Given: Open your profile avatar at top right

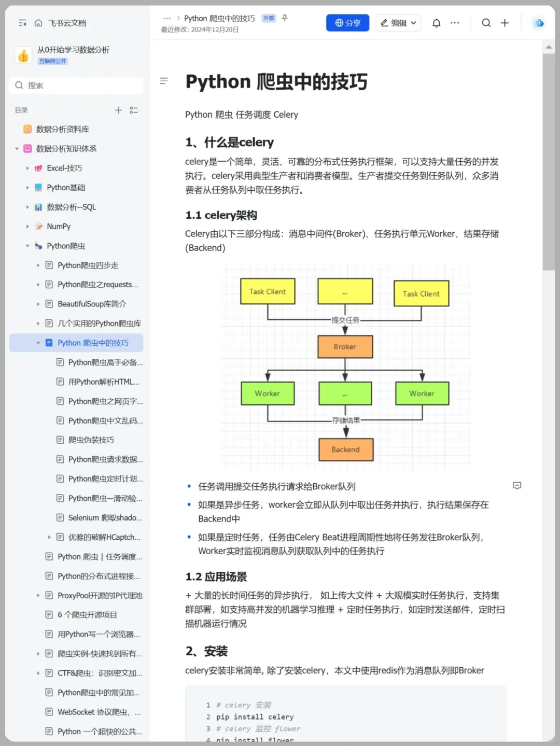Looking at the screenshot, I should point(538,23).
